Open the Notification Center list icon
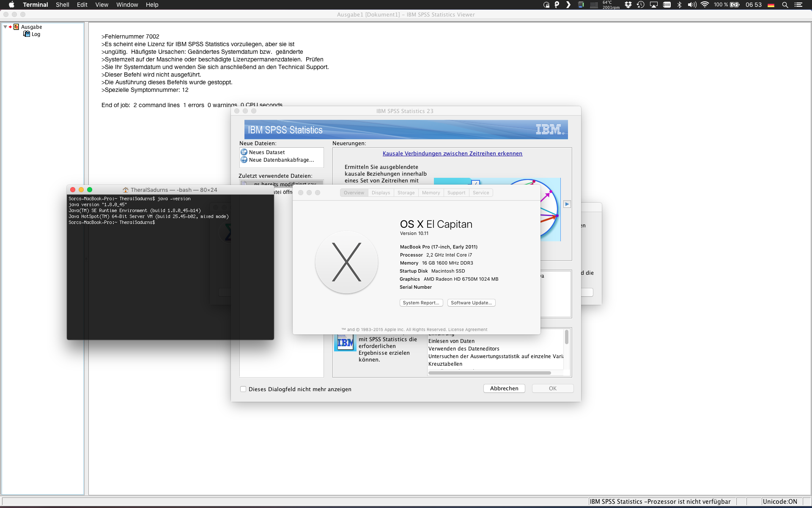This screenshot has height=508, width=812. pyautogui.click(x=798, y=5)
